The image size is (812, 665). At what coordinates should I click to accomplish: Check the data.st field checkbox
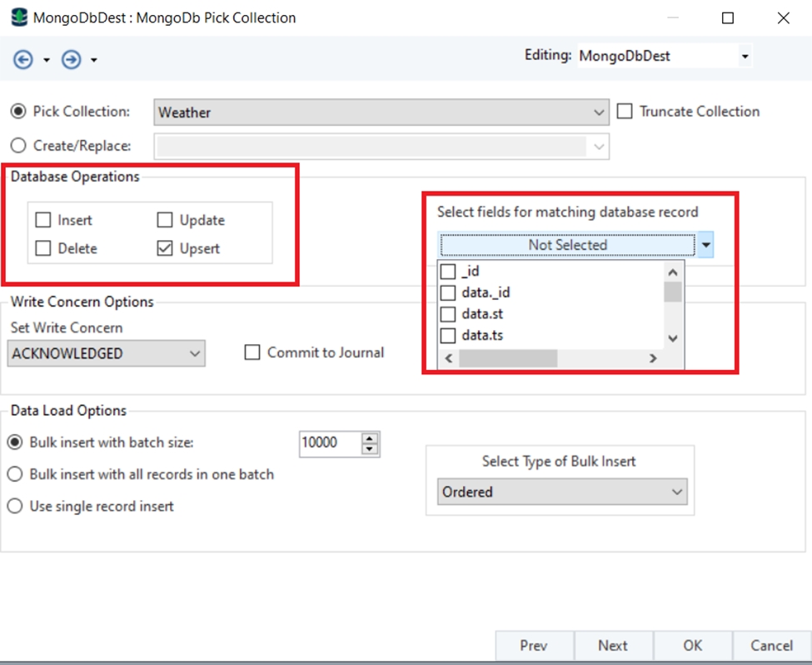tap(448, 314)
